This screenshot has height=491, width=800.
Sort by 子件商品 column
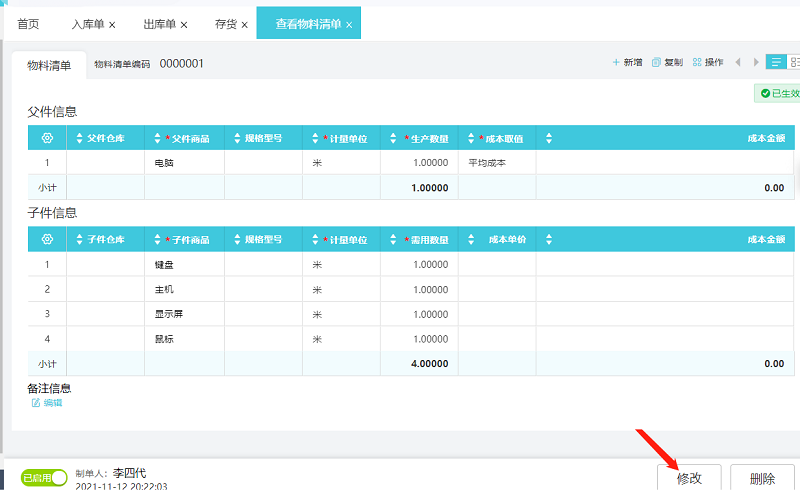point(157,239)
